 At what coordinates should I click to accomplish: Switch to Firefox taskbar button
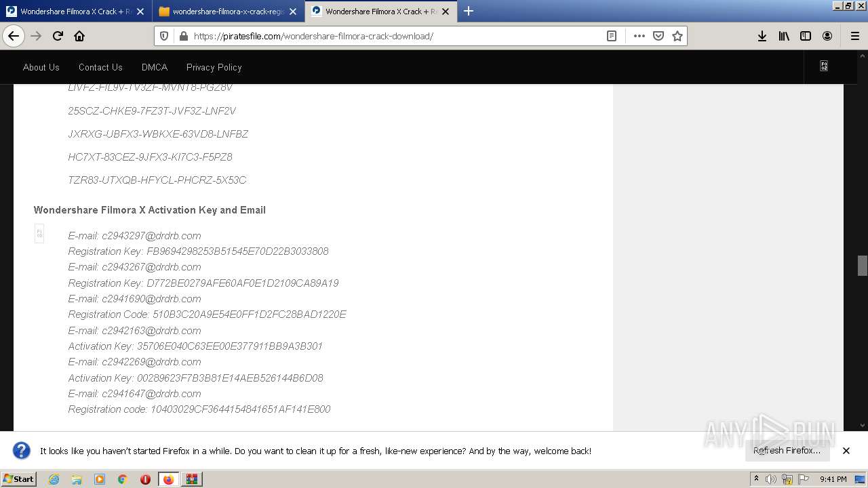coord(168,479)
